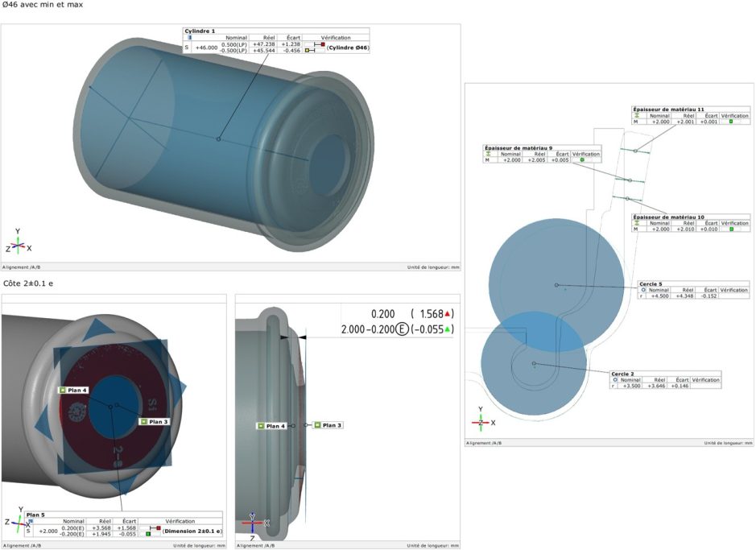Screen dimensions: 756x550
Task: Click the Unité de longueur: mm status item
Action: click(435, 262)
